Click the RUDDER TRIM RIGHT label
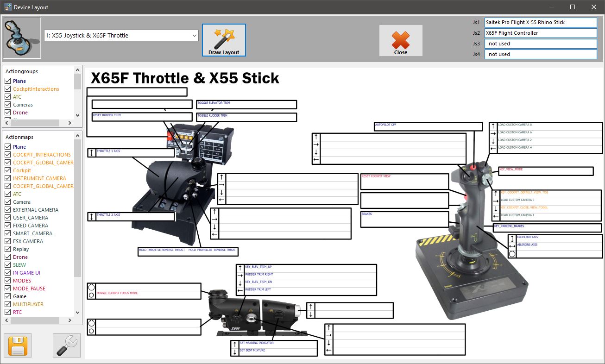Screen dimensions: 605x364 pos(259,275)
